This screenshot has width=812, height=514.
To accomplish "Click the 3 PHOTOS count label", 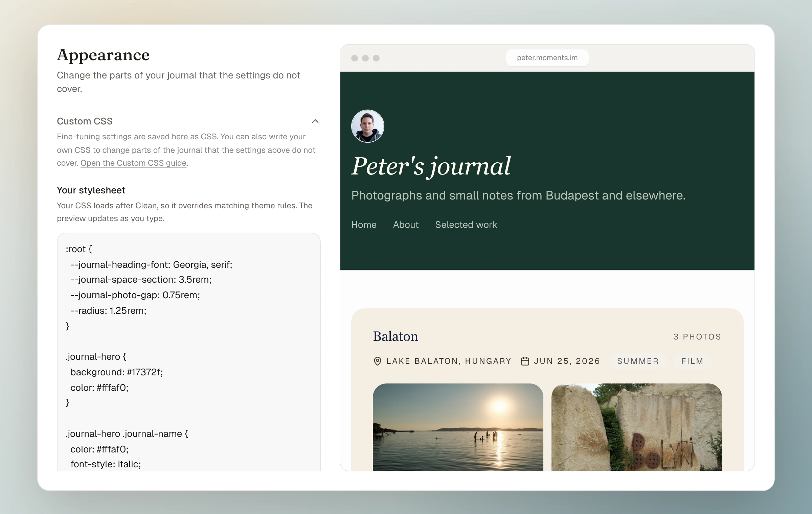I will pos(697,337).
